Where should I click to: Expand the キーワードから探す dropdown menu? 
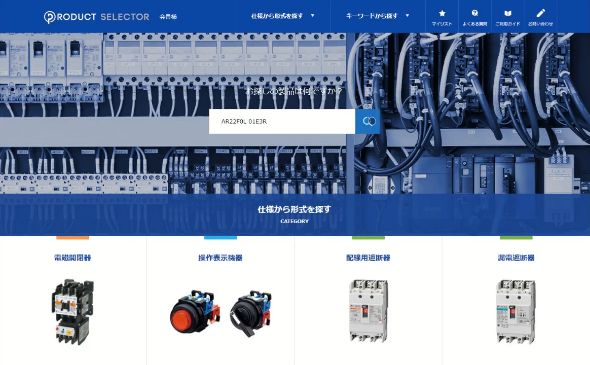377,16
